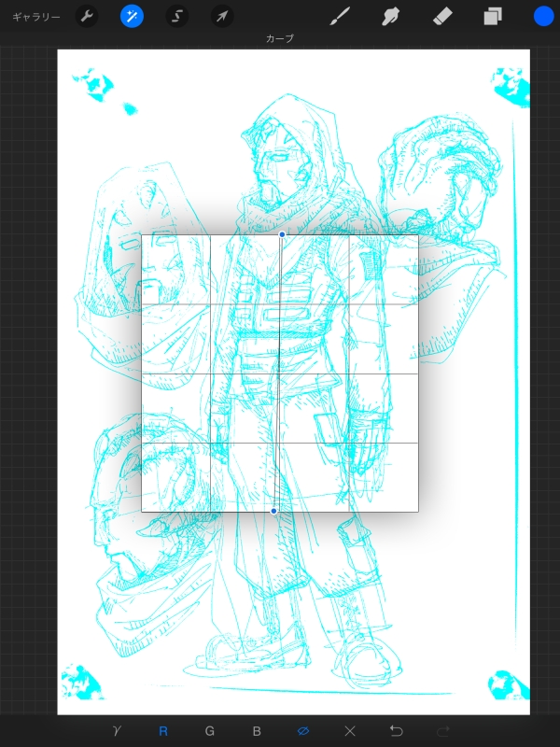
Task: Click the lower curve control point
Action: pyautogui.click(x=273, y=511)
